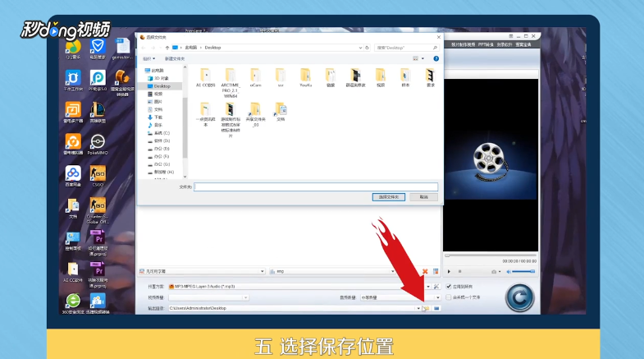Select 3D 对象 in the navigation tree
Image resolution: width=644 pixels, height=359 pixels.
click(x=161, y=78)
